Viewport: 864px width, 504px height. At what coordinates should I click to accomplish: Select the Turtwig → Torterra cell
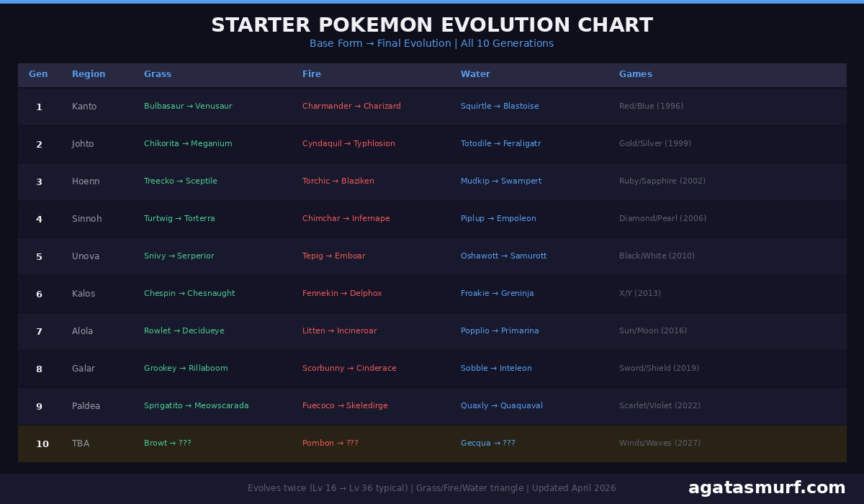pyautogui.click(x=179, y=219)
